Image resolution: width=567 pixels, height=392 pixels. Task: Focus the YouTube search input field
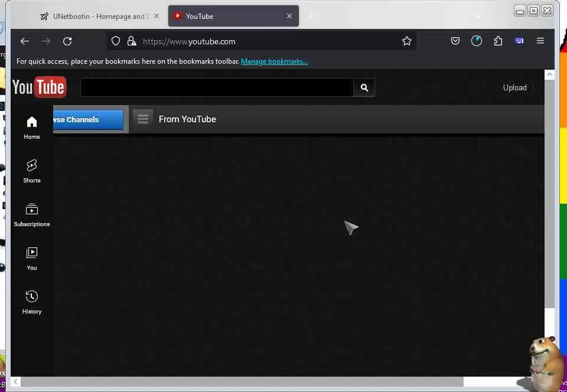tap(217, 87)
